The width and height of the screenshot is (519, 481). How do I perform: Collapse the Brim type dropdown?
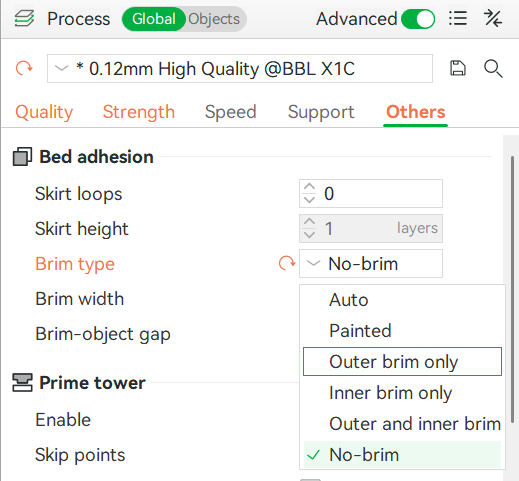point(371,264)
